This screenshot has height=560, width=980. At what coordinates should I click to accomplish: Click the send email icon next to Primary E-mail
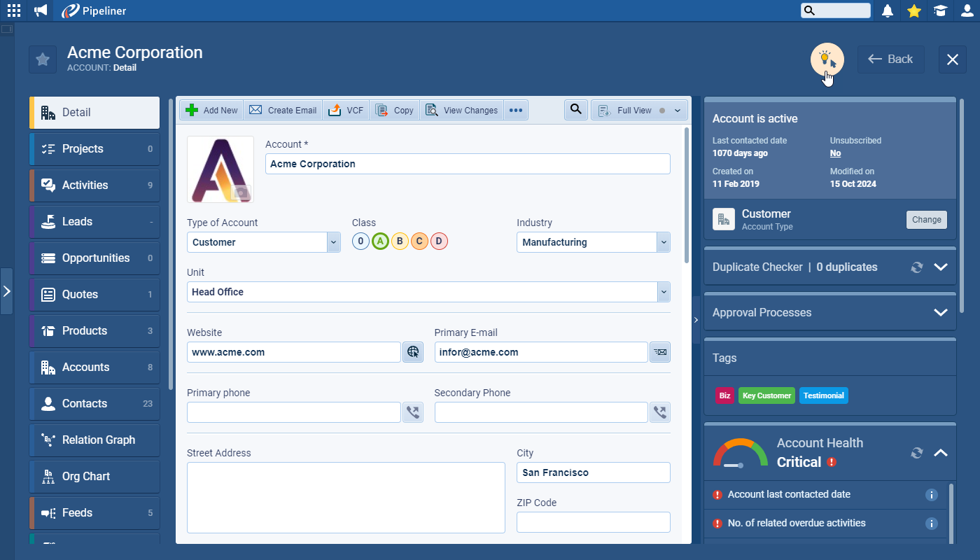[x=659, y=352]
